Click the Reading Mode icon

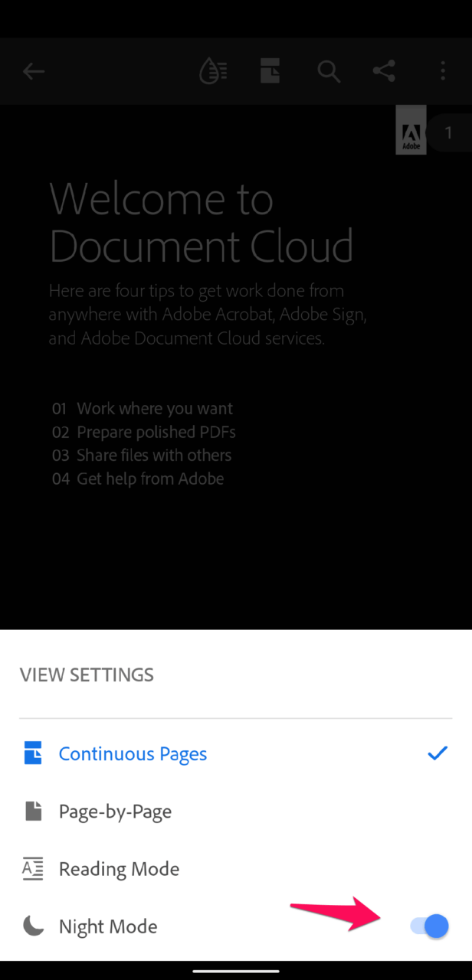pyautogui.click(x=32, y=868)
